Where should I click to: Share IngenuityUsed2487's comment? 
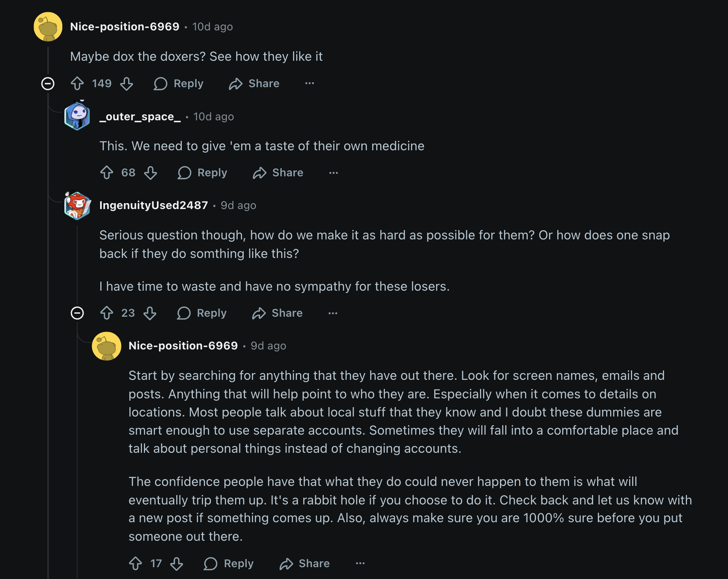point(277,313)
